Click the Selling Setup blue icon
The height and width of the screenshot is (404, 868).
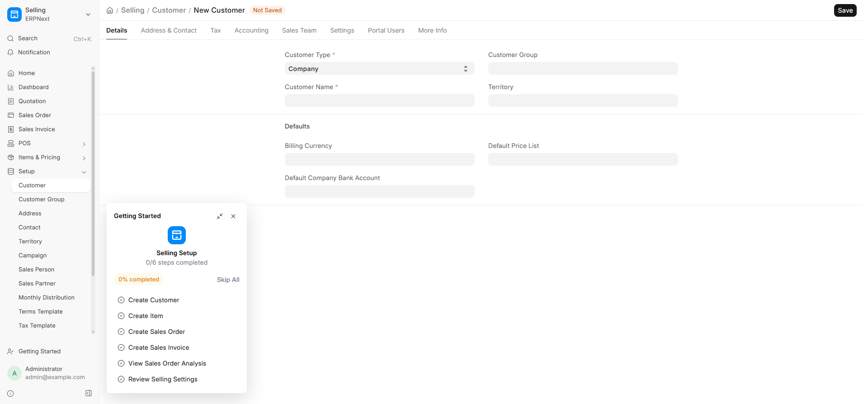click(177, 235)
